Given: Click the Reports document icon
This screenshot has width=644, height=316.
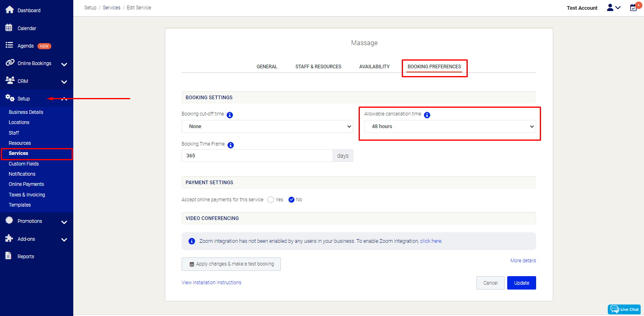Looking at the screenshot, I should pyautogui.click(x=9, y=256).
